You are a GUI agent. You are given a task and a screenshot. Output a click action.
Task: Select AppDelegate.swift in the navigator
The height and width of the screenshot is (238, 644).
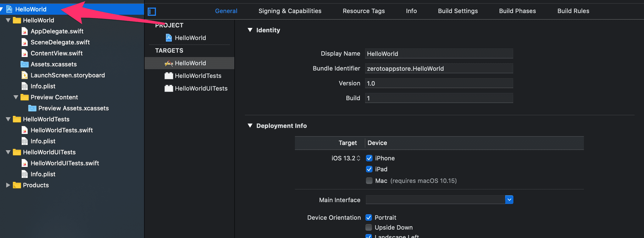pos(57,31)
